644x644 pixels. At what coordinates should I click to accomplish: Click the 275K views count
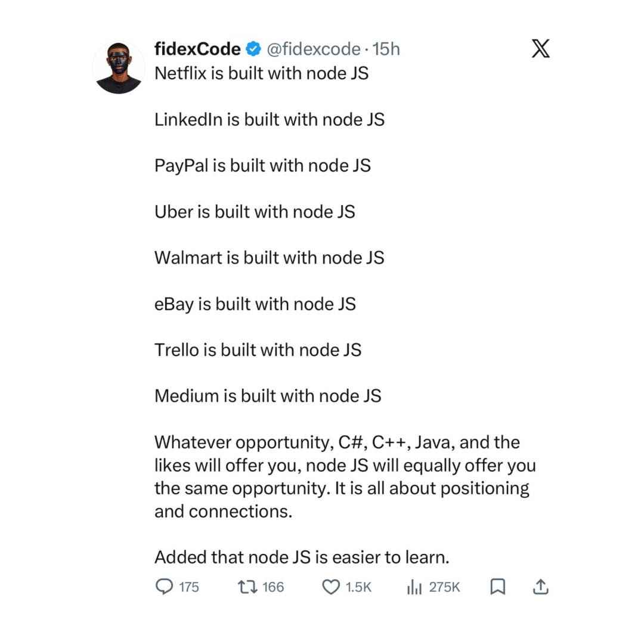[444, 587]
